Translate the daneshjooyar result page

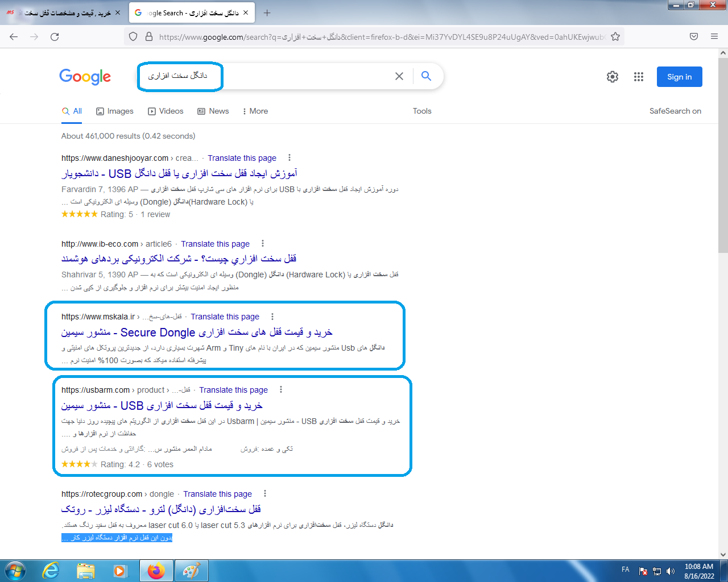(242, 158)
